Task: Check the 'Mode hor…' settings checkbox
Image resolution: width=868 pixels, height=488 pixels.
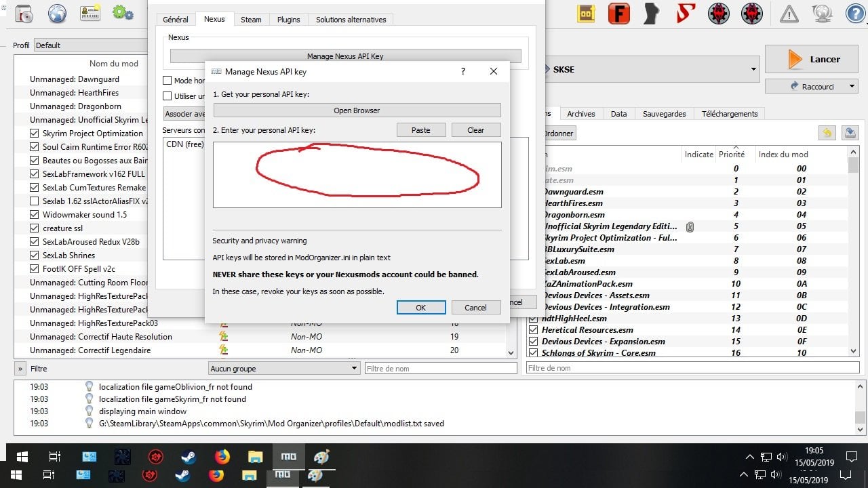Action: pos(167,81)
